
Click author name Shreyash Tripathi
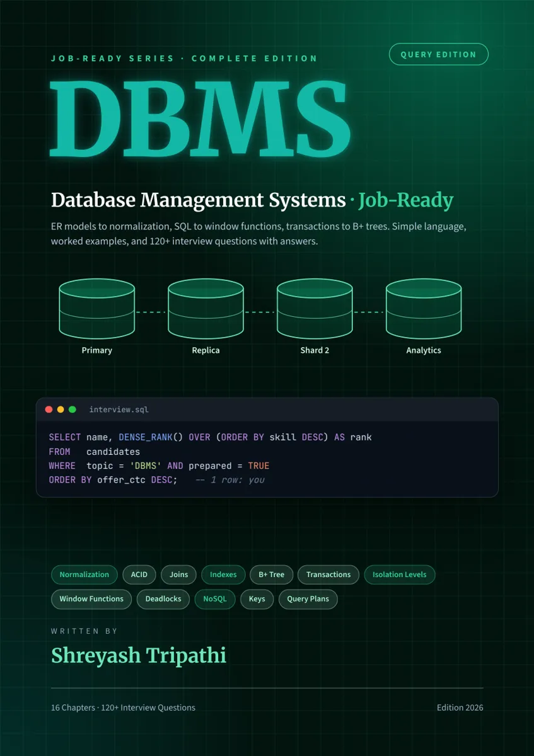[139, 656]
